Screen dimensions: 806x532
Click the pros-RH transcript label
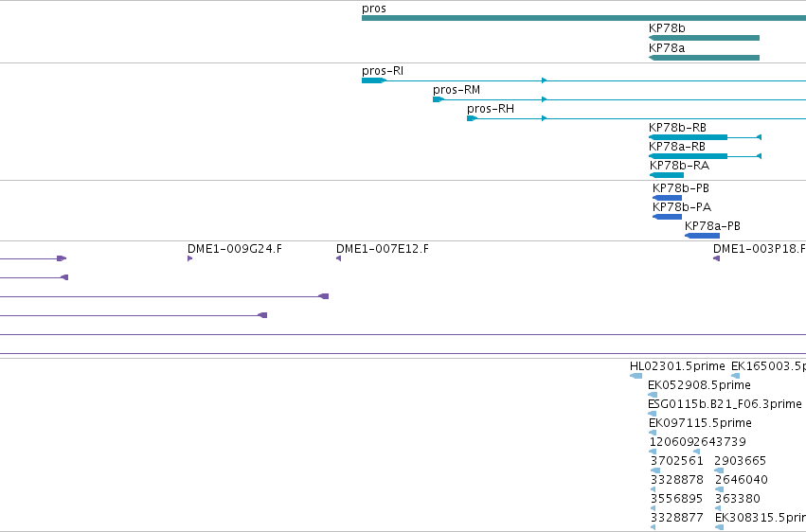(491, 109)
